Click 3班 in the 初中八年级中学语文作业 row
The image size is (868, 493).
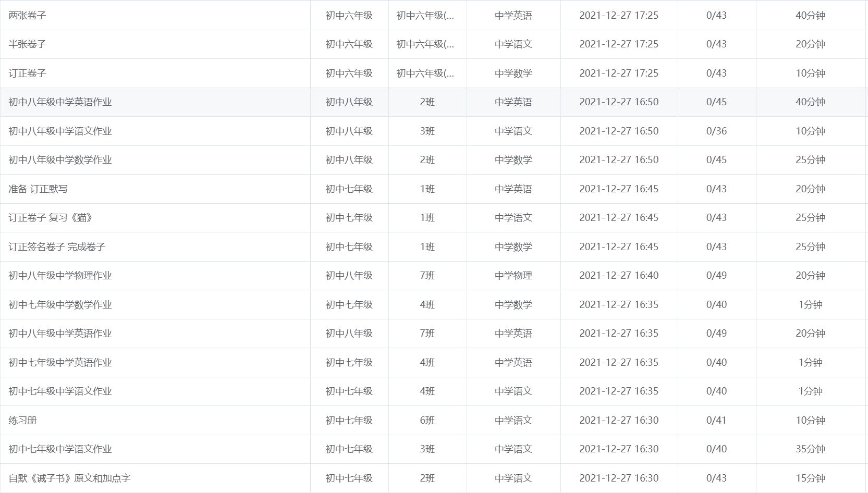pos(427,131)
